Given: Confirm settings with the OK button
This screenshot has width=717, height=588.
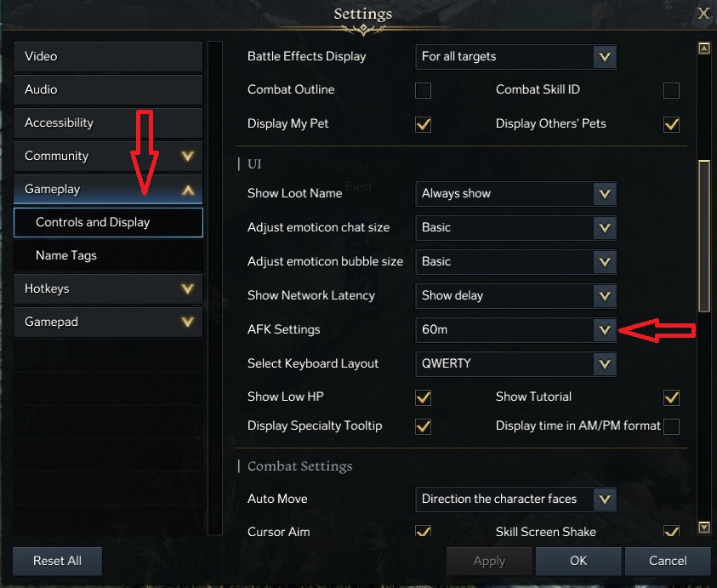Looking at the screenshot, I should pos(578,561).
